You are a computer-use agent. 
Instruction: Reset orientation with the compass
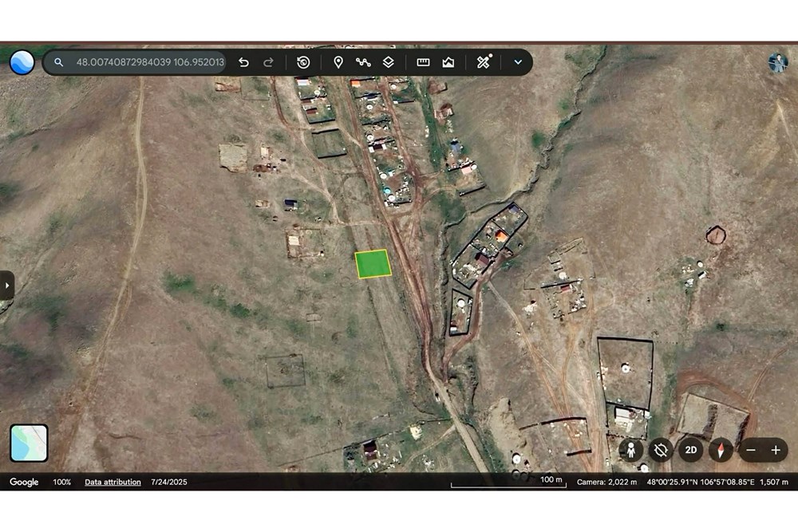pos(721,450)
